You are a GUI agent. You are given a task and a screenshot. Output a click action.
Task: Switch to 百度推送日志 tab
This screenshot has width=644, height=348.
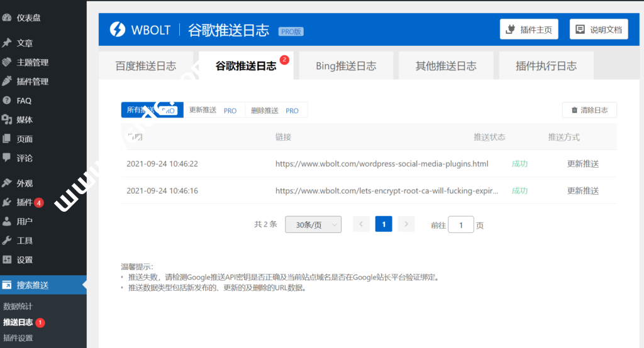146,66
